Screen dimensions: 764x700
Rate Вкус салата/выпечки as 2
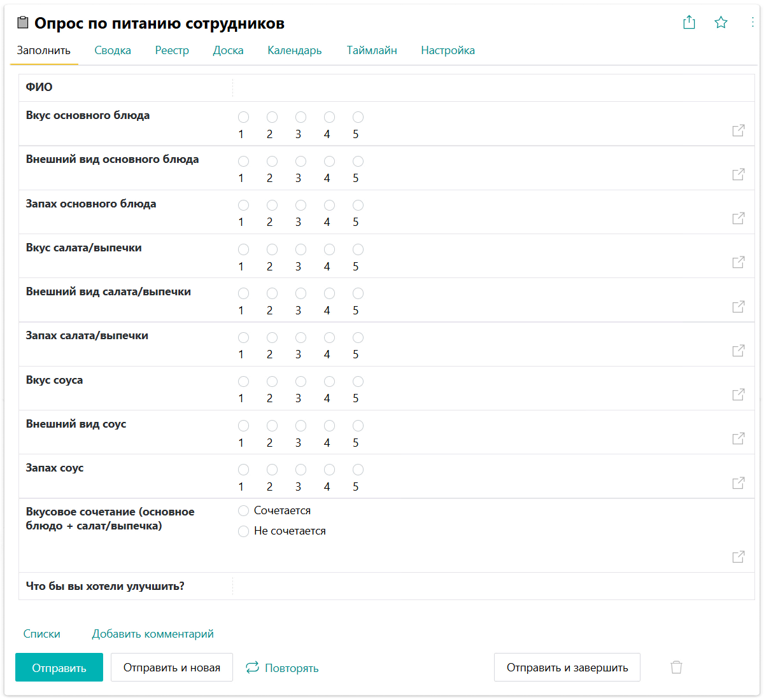tap(272, 249)
